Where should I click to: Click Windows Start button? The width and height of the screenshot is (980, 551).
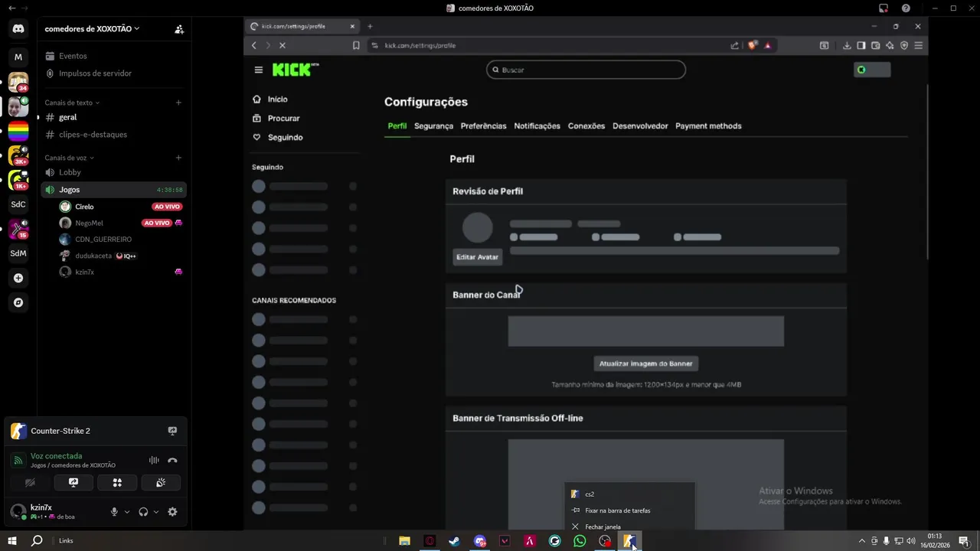[x=12, y=541]
